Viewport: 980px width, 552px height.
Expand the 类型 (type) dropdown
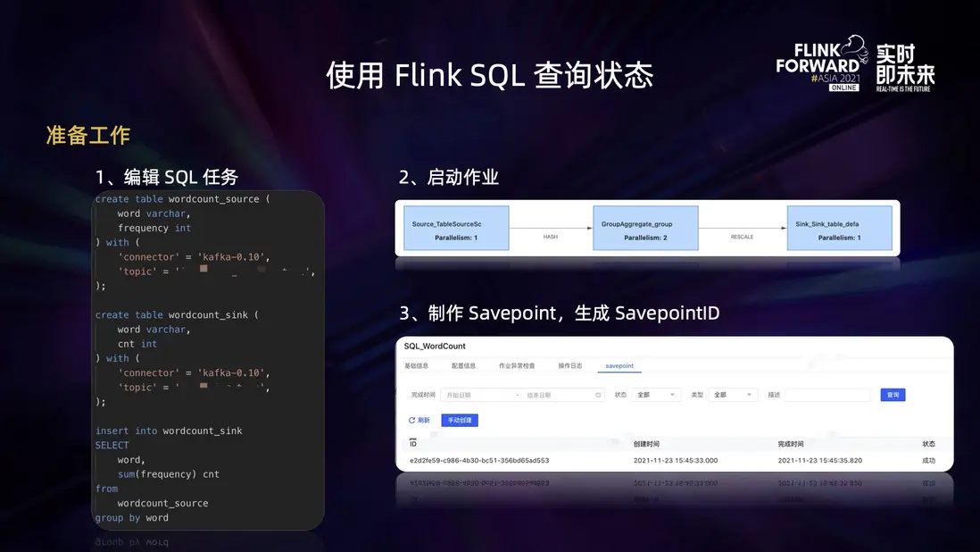(x=733, y=395)
